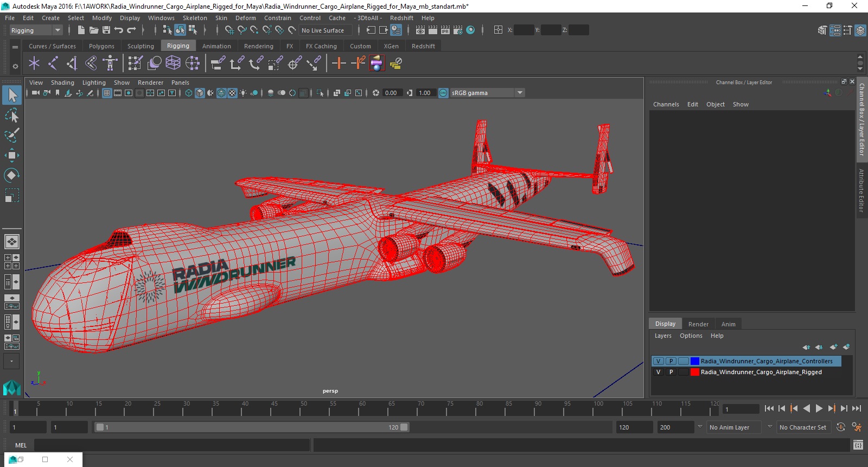
Task: Click the Channels menu in Channel Box
Action: (x=666, y=104)
